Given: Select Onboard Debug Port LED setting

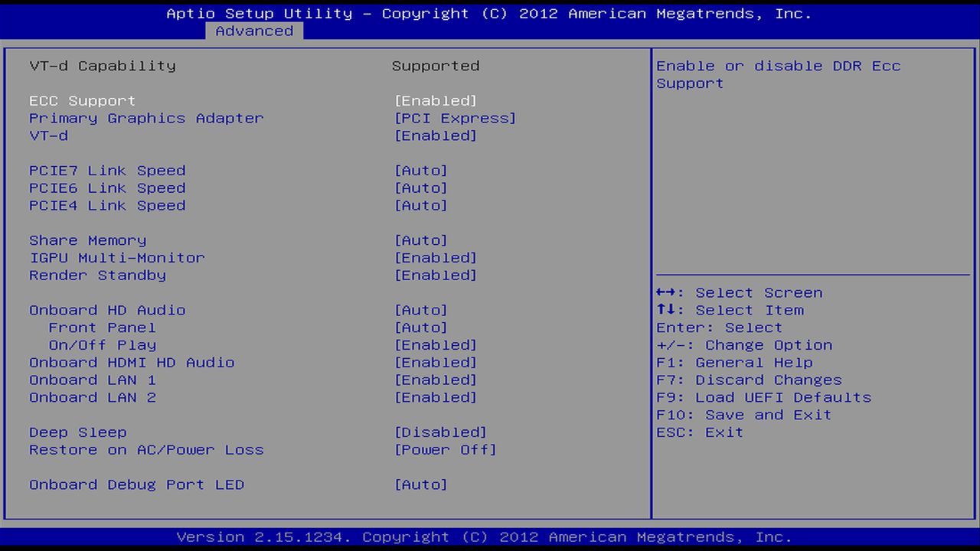Looking at the screenshot, I should 137,484.
